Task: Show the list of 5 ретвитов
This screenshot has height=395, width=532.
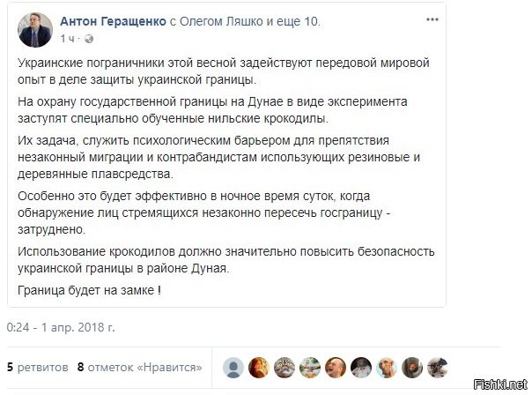Action: 37,367
